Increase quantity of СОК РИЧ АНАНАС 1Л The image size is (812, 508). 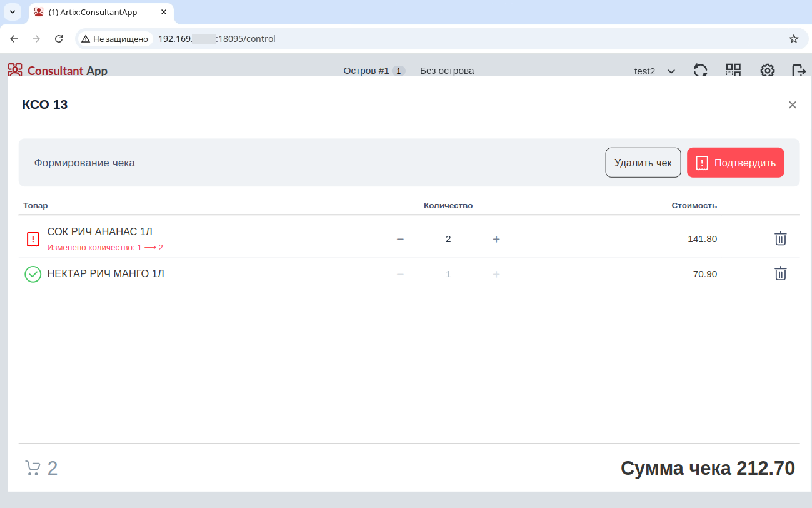tap(496, 239)
